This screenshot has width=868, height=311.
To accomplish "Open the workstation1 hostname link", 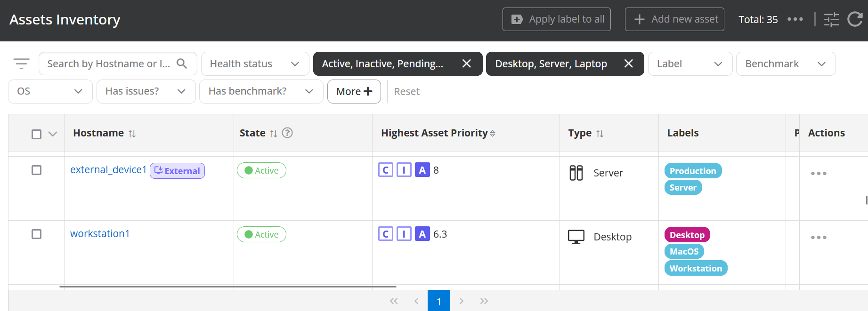I will 100,234.
